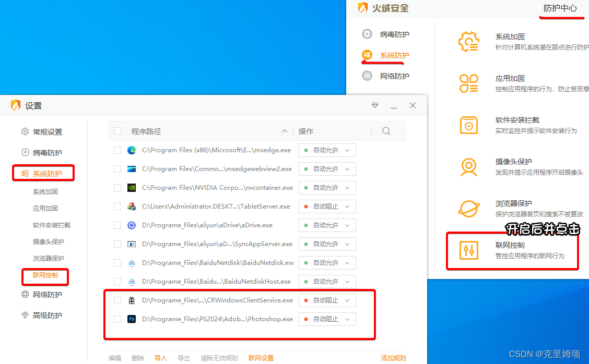This screenshot has height=364, width=589.
Task: Click the 应用加固 icon in main window
Action: 468,83
